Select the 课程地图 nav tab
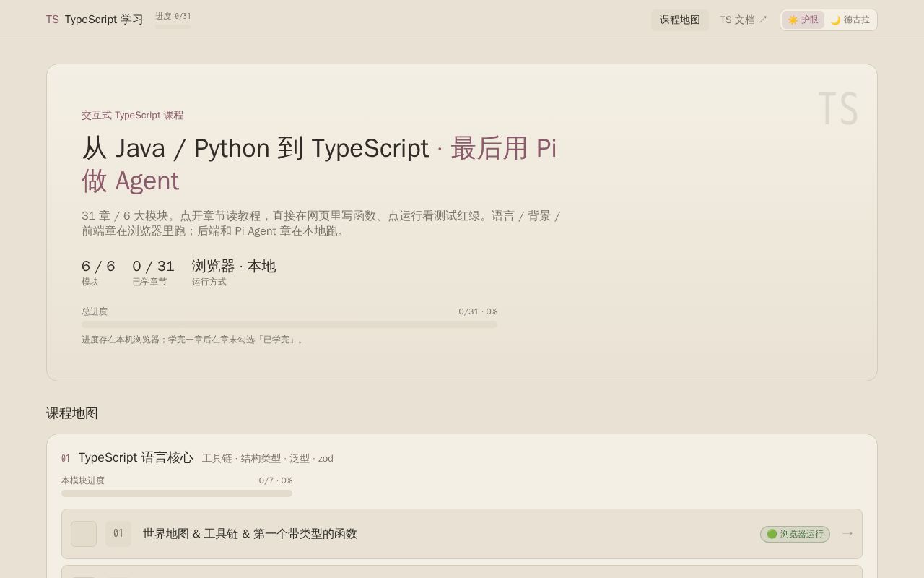Viewport: 924px width, 578px height. click(x=680, y=20)
